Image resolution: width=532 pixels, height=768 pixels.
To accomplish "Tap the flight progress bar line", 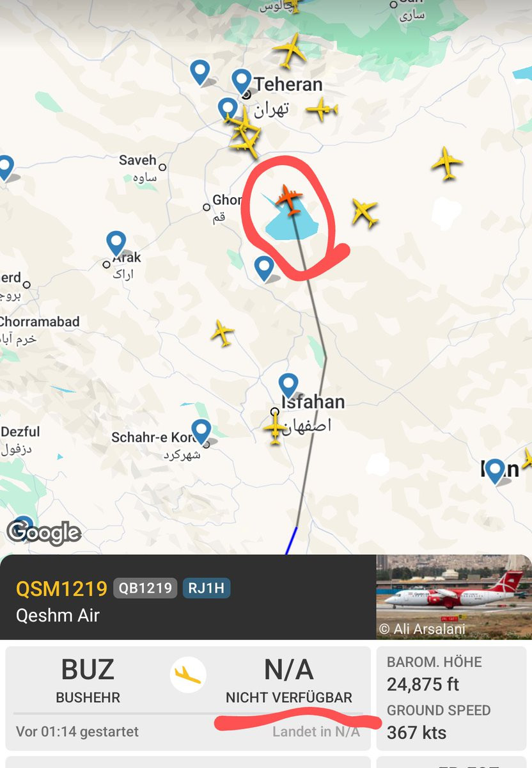I will [x=188, y=714].
